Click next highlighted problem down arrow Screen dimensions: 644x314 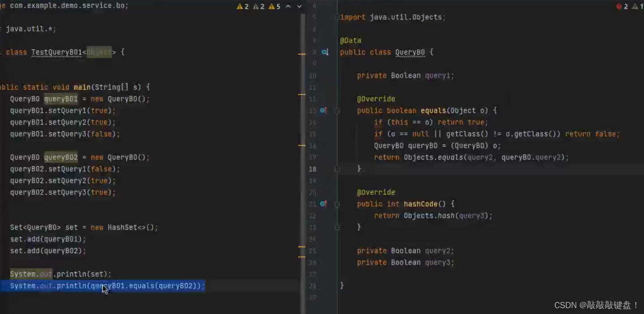click(x=298, y=6)
